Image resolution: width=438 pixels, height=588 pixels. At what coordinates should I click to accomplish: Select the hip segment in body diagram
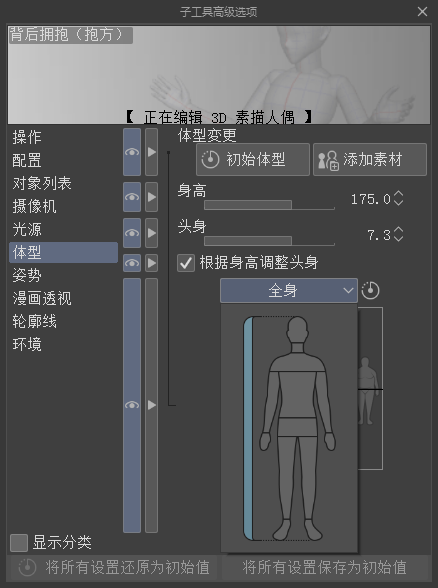(297, 427)
